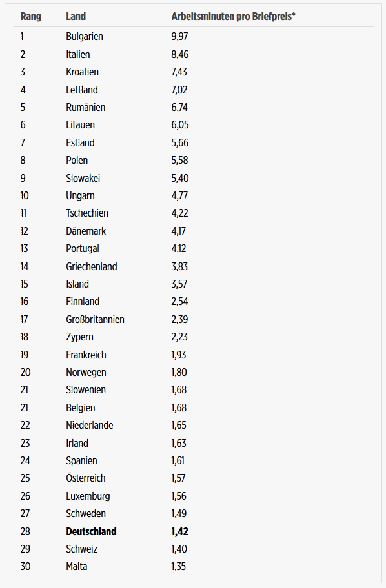Click the bold value 1,42
386x588 pixels.
[180, 532]
